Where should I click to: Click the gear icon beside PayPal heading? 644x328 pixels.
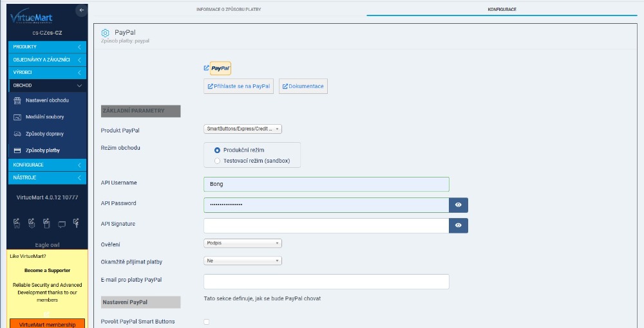pos(106,33)
